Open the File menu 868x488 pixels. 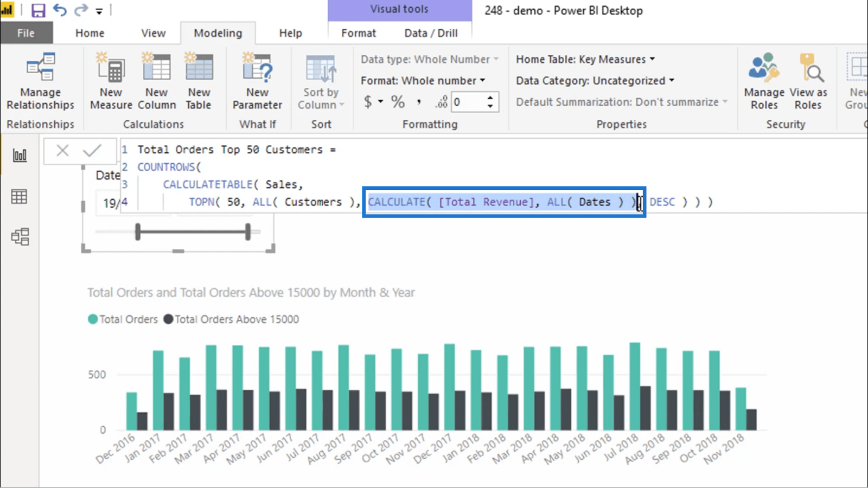26,33
